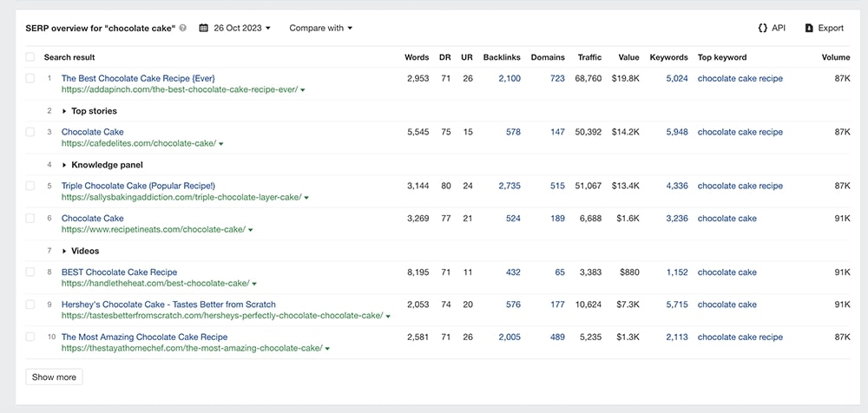Image resolution: width=868 pixels, height=413 pixels.
Task: Check the box for result 5 Triple Chocolate Cake
Action: (x=30, y=186)
